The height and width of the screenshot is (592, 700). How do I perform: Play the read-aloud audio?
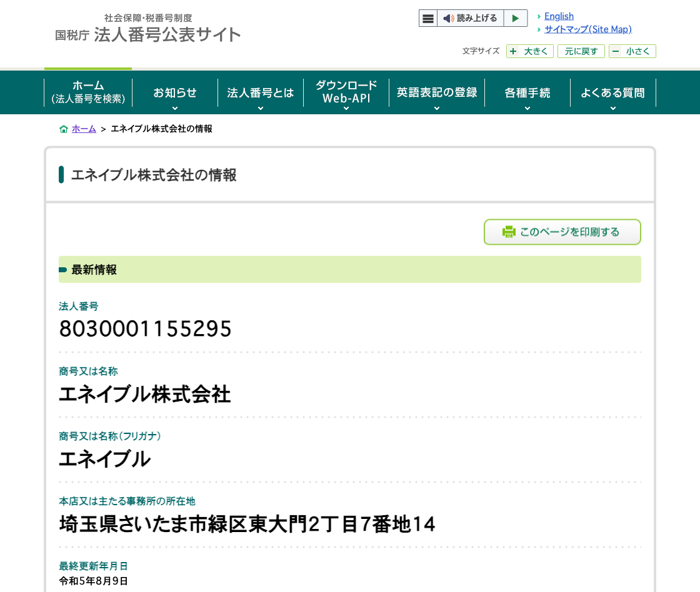tap(515, 18)
